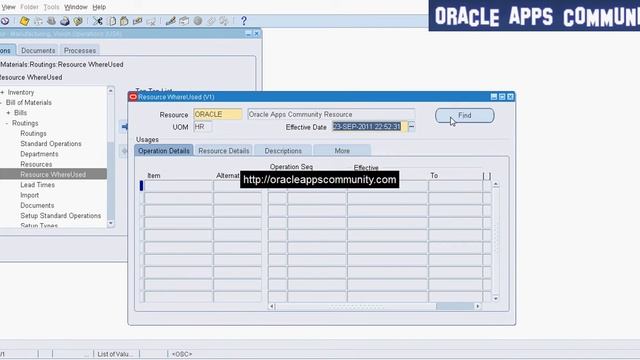Click the red Oracle icon in Resource WhereUsed title bar

click(x=133, y=97)
